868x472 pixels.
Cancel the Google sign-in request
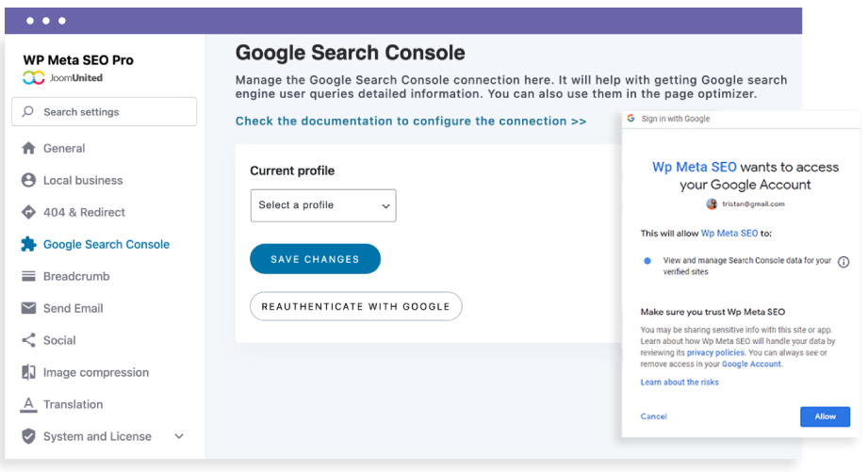[653, 416]
